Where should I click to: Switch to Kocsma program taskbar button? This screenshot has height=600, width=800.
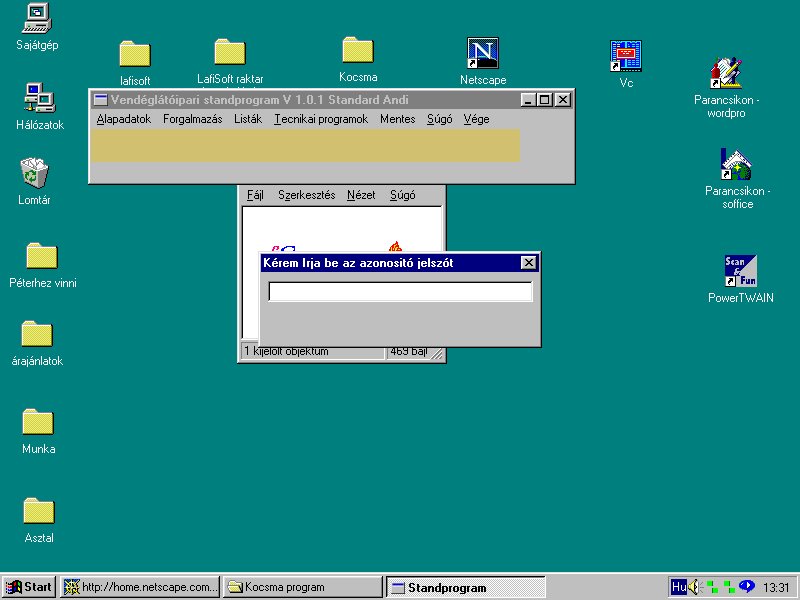point(302,587)
